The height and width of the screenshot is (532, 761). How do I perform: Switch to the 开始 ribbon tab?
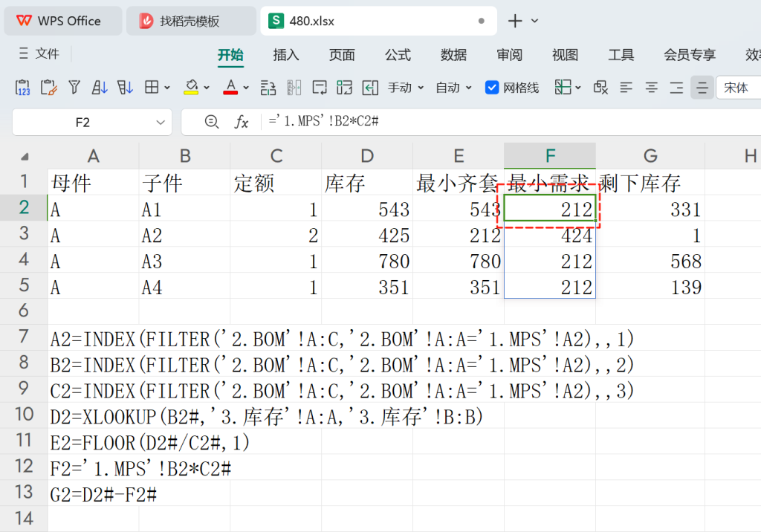click(x=230, y=55)
